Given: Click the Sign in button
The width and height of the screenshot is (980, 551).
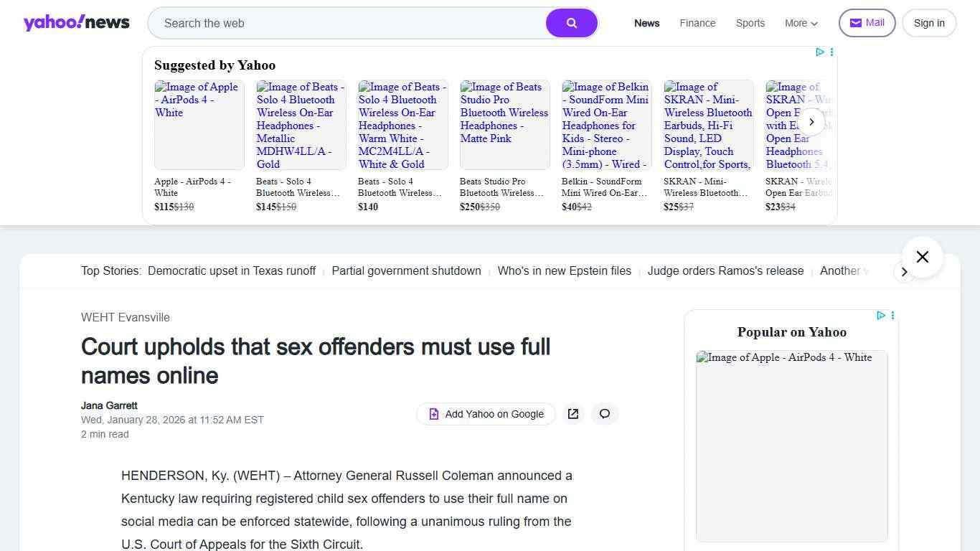Looking at the screenshot, I should pyautogui.click(x=928, y=22).
